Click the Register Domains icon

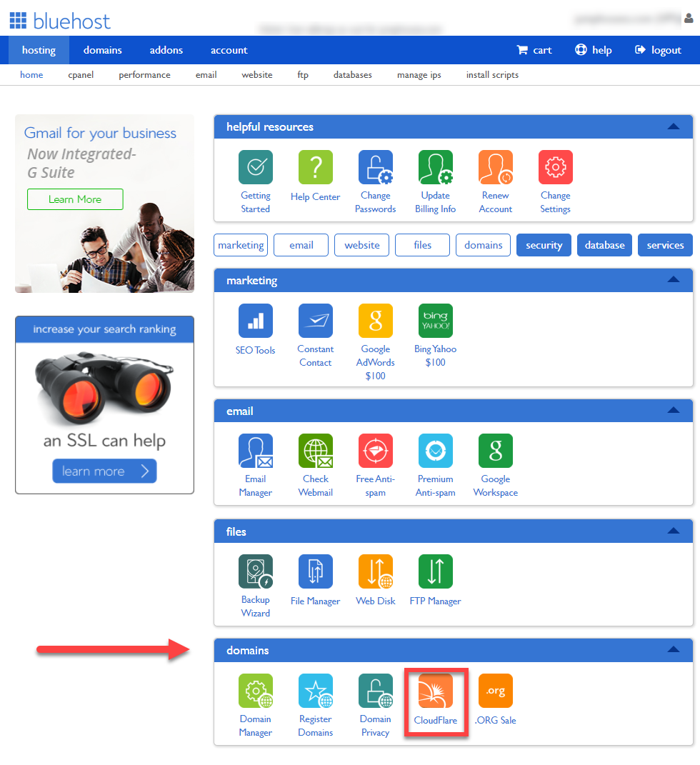click(316, 691)
